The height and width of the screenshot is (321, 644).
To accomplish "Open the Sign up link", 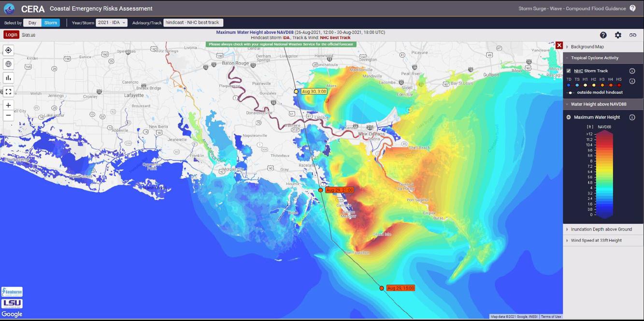I will [28, 35].
